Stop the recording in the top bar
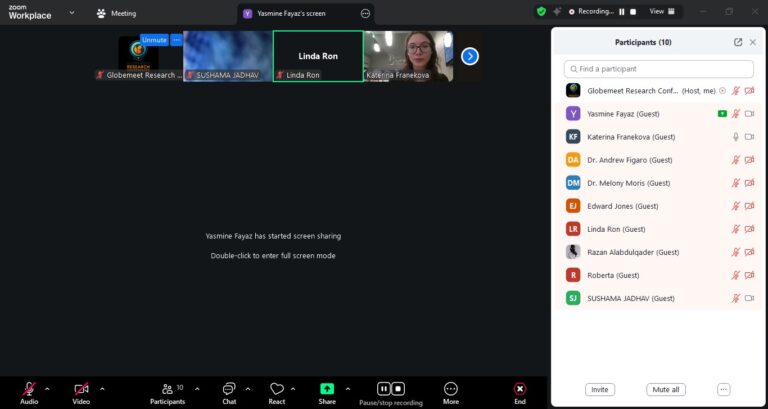The height and width of the screenshot is (409, 768). click(x=633, y=12)
